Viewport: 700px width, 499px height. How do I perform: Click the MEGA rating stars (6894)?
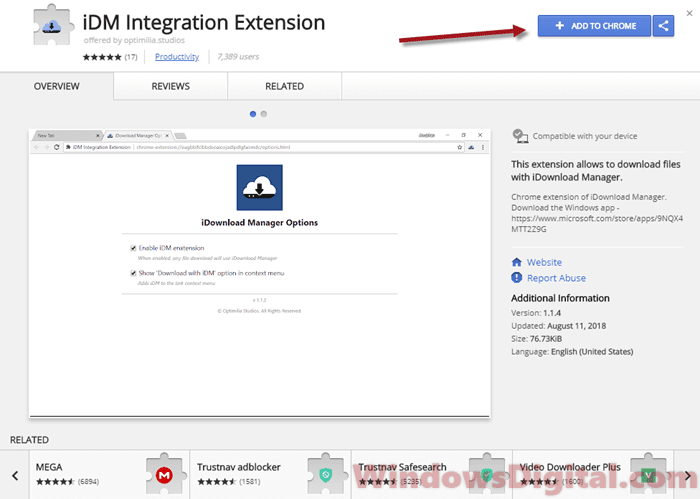point(67,482)
